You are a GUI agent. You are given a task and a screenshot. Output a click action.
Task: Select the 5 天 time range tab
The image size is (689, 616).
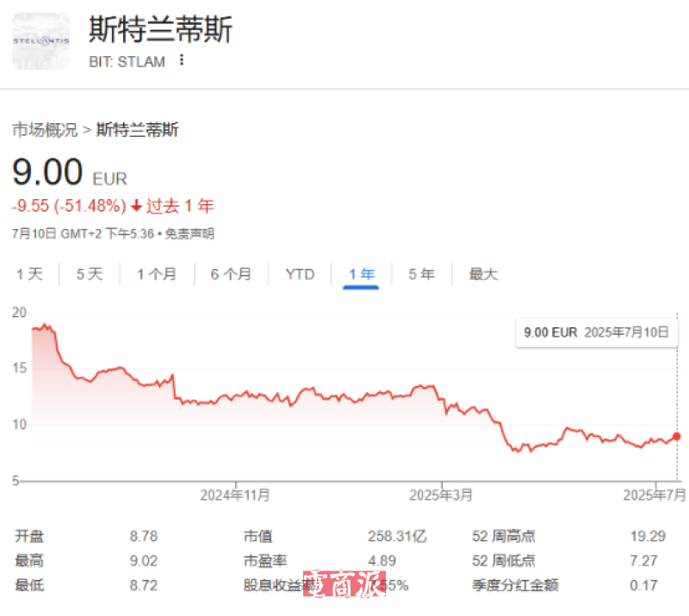[90, 274]
